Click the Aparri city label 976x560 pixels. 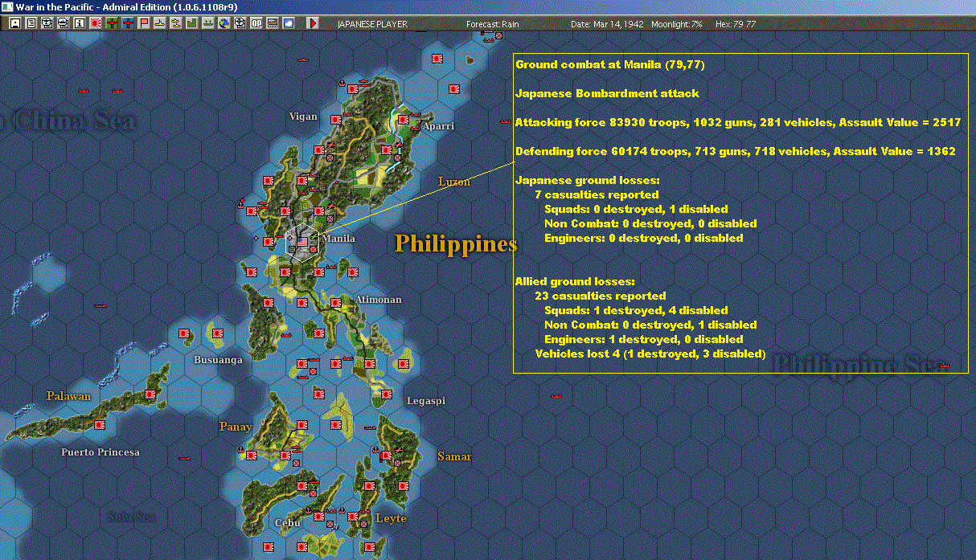(x=438, y=126)
